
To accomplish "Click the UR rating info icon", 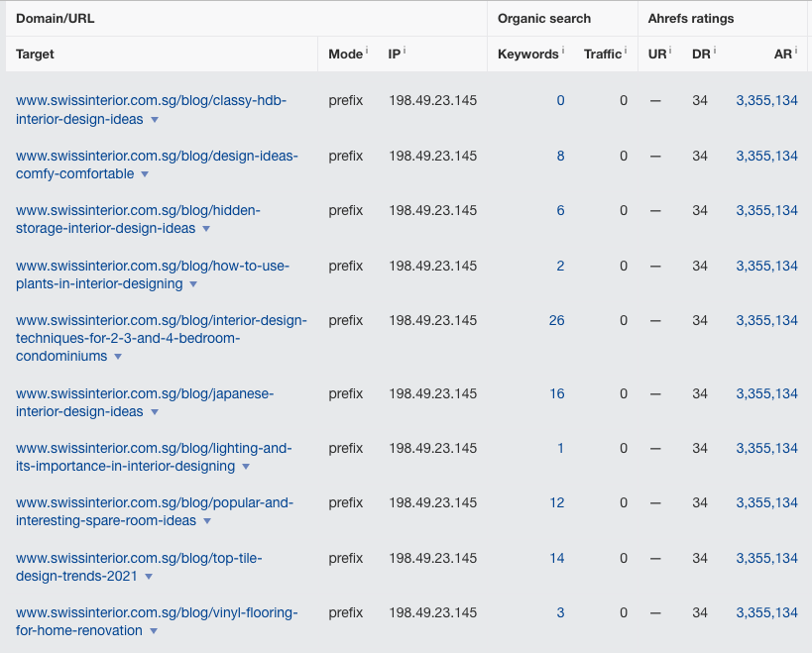I will (x=671, y=51).
